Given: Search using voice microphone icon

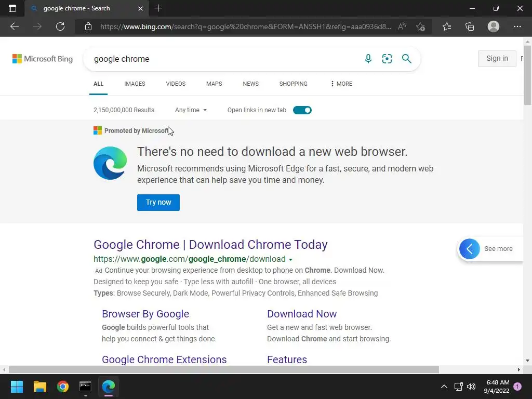Looking at the screenshot, I should (368, 59).
